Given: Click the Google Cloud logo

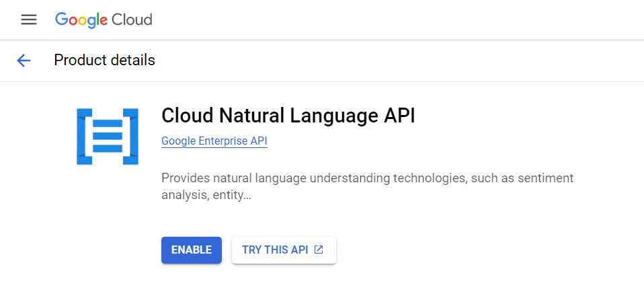Looking at the screenshot, I should pos(104,20).
